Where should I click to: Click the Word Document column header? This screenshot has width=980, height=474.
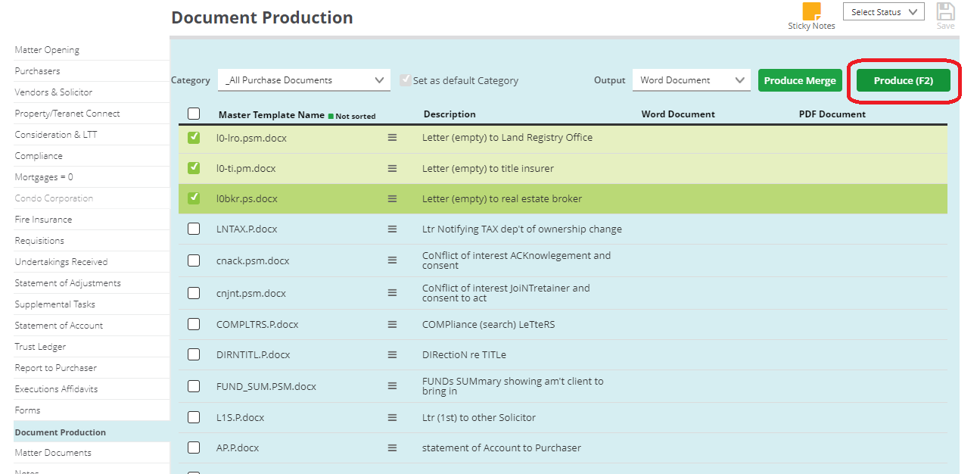tap(678, 114)
